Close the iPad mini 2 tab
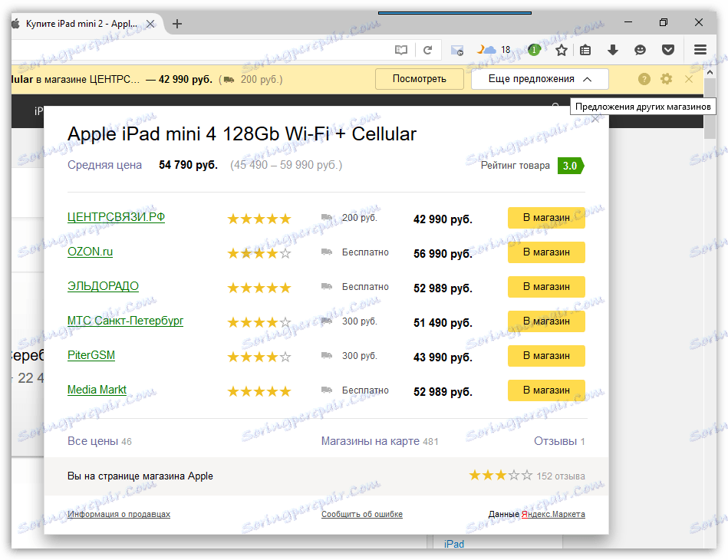The width and height of the screenshot is (728, 560). (x=150, y=24)
